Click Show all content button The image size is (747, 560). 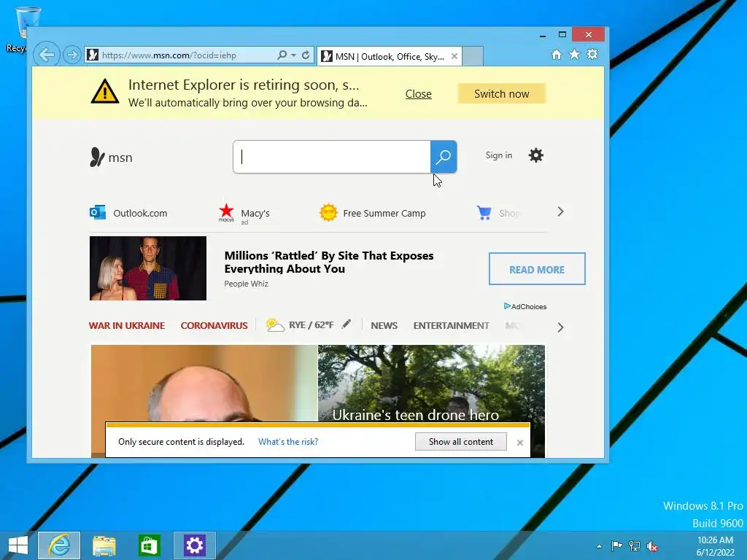pos(461,441)
